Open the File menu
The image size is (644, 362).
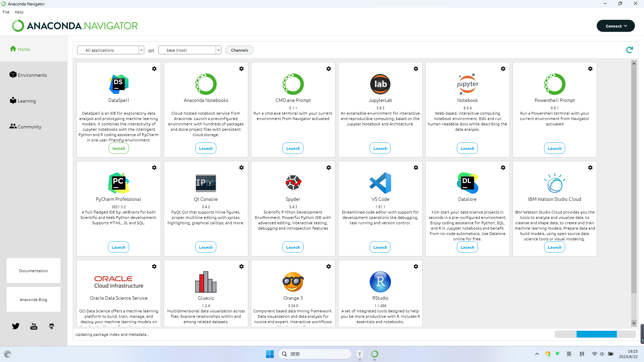point(6,12)
